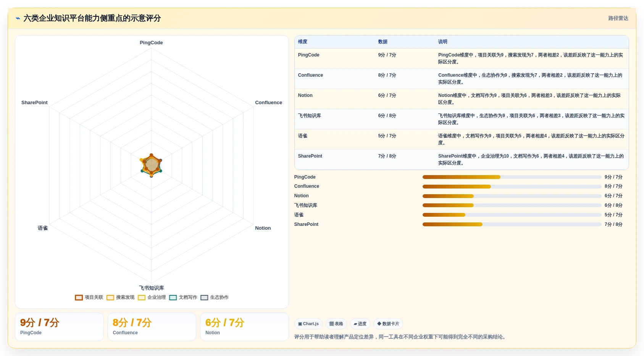Click the PingCode radar axis label
The height and width of the screenshot is (356, 644).
(x=151, y=43)
